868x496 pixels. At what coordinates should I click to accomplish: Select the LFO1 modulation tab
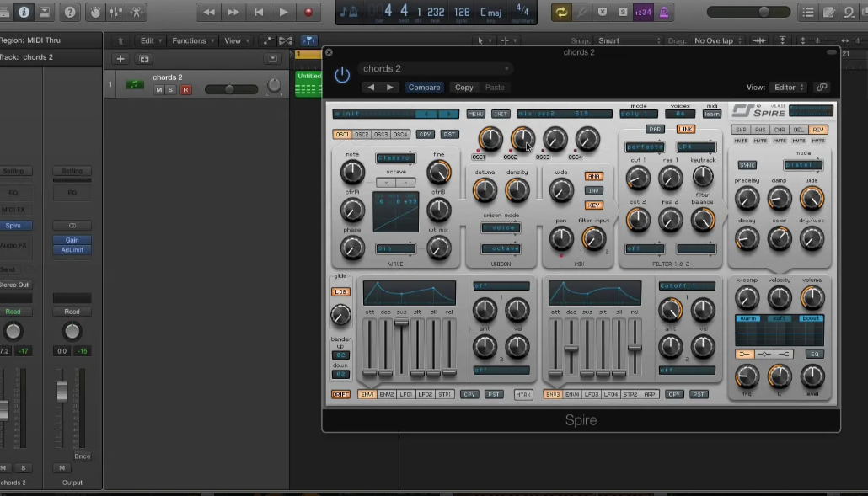tap(405, 395)
